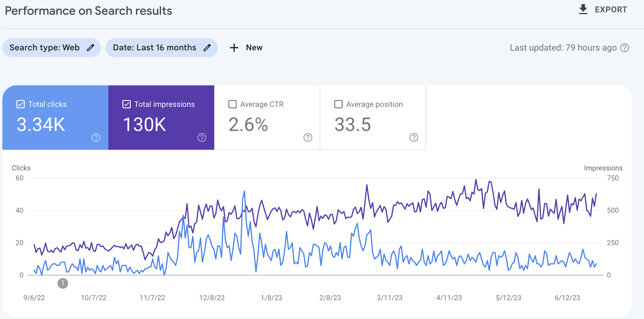Click pencil icon on Search type filter
This screenshot has width=644, height=319.
[91, 48]
